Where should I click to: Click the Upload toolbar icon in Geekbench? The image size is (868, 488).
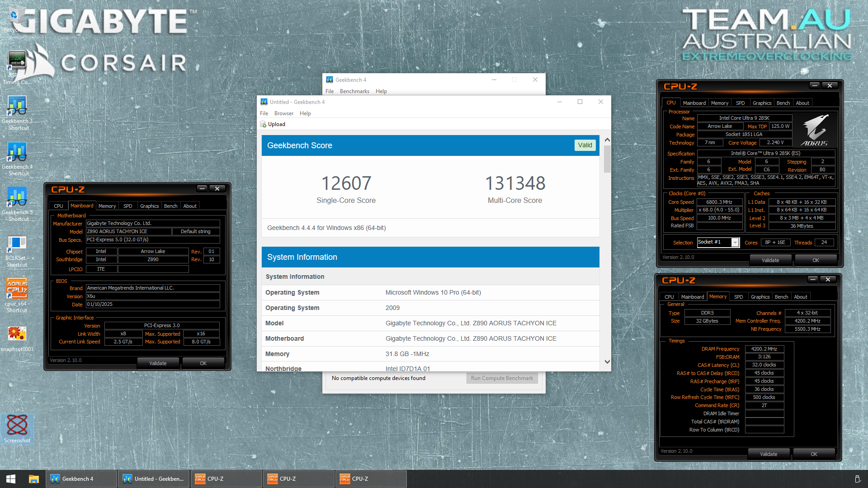point(263,124)
